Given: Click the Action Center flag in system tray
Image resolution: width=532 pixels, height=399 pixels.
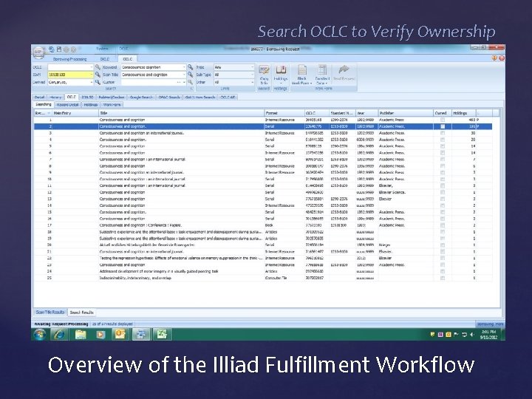Looking at the screenshot, I should click(457, 335).
